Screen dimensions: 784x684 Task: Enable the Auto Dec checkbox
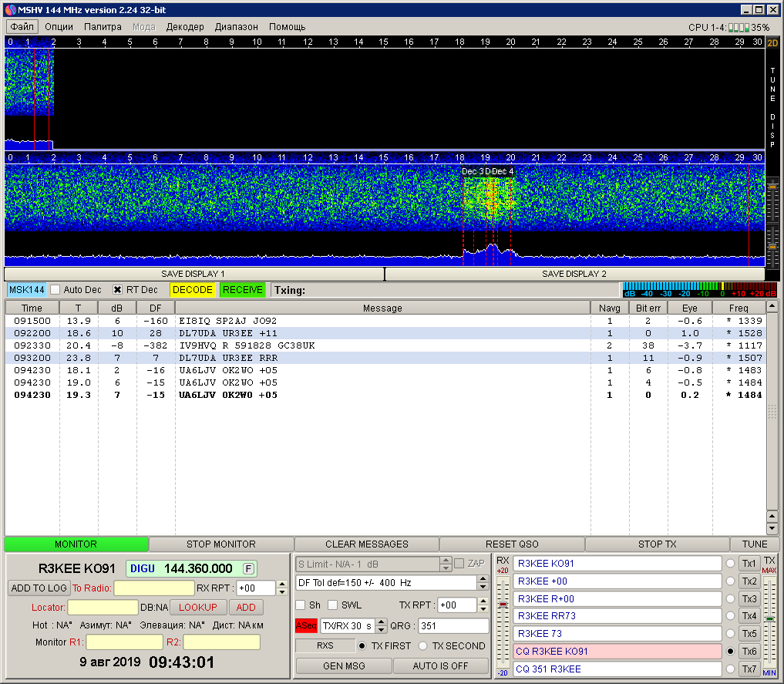56,290
